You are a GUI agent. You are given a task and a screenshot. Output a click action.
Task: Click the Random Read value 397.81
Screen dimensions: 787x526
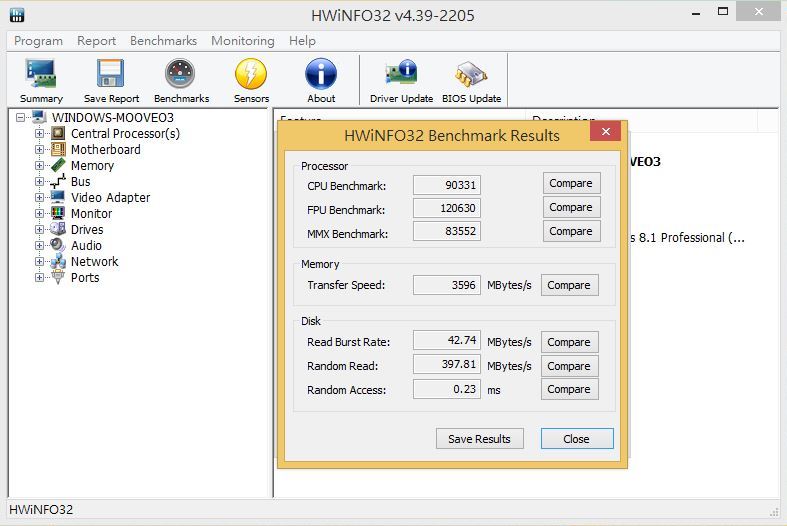click(x=447, y=364)
